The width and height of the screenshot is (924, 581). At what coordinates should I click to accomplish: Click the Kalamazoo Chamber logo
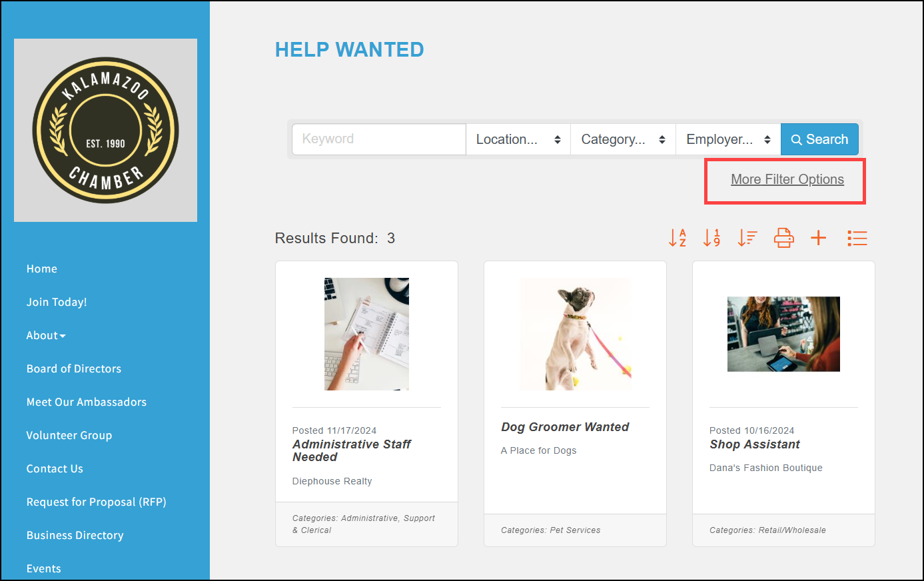(105, 130)
